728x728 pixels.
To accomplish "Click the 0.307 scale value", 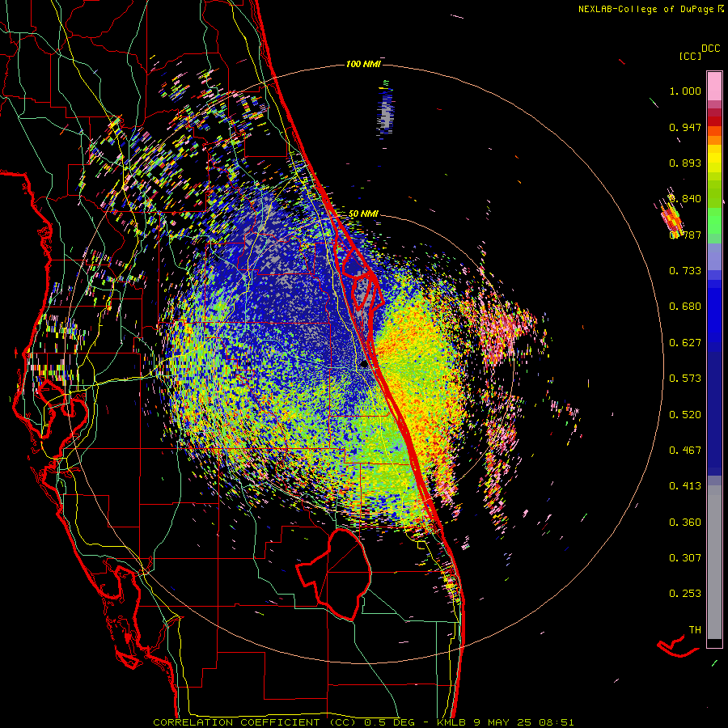I will [x=685, y=558].
